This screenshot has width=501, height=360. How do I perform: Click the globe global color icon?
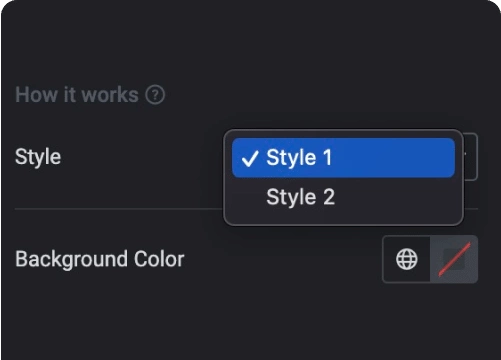point(406,259)
